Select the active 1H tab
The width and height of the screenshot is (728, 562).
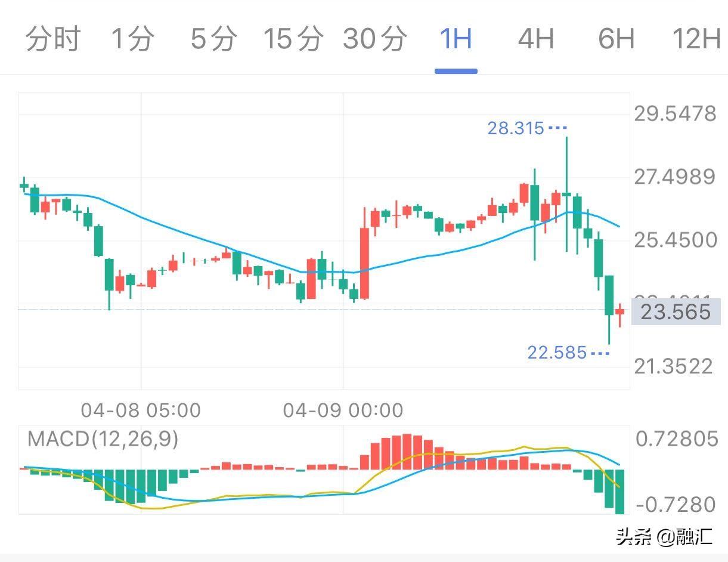tap(456, 39)
